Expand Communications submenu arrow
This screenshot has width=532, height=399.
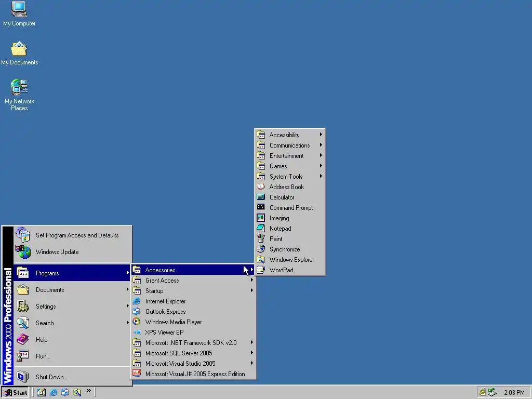point(321,145)
